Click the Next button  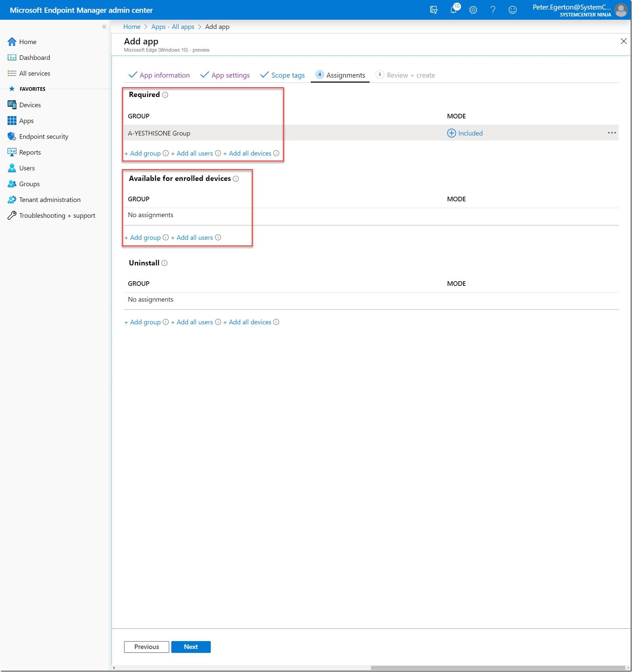coord(191,647)
